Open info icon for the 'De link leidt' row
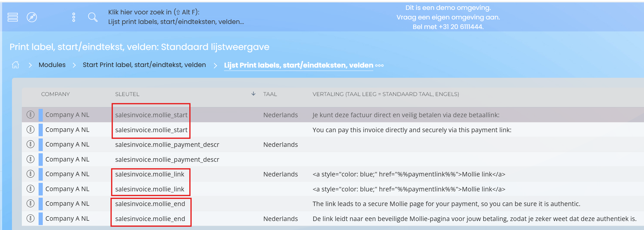644x230 pixels. coord(31,218)
